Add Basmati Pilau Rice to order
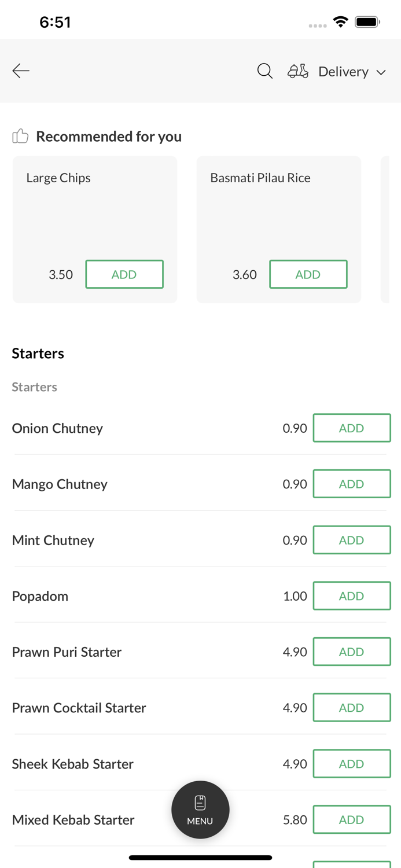The image size is (401, 868). point(308,274)
